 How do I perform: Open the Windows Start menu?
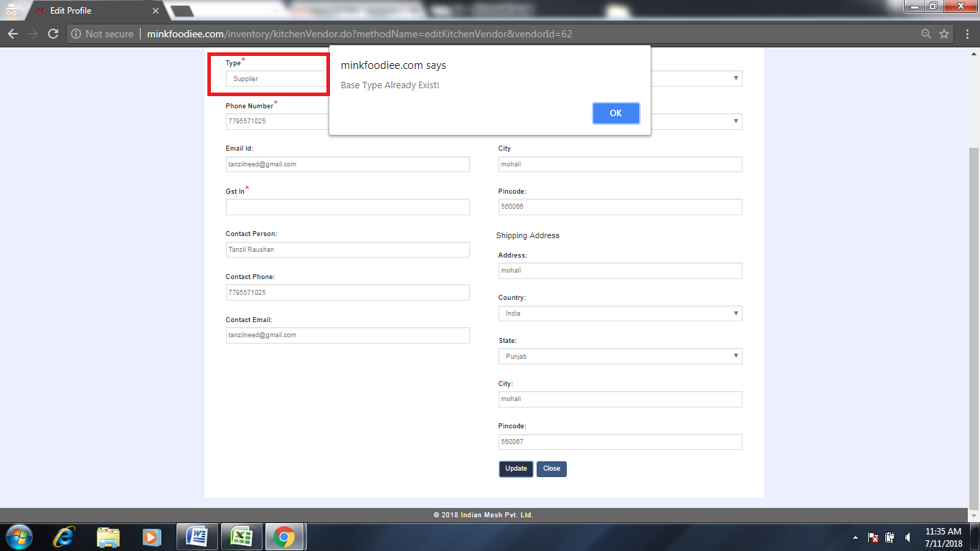pyautogui.click(x=19, y=537)
